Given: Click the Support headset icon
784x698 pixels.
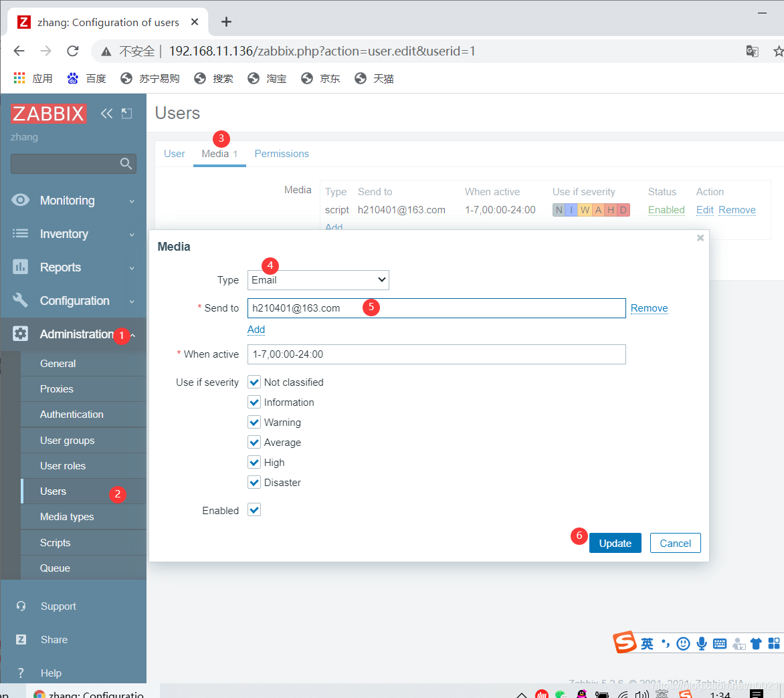Looking at the screenshot, I should (x=21, y=606).
